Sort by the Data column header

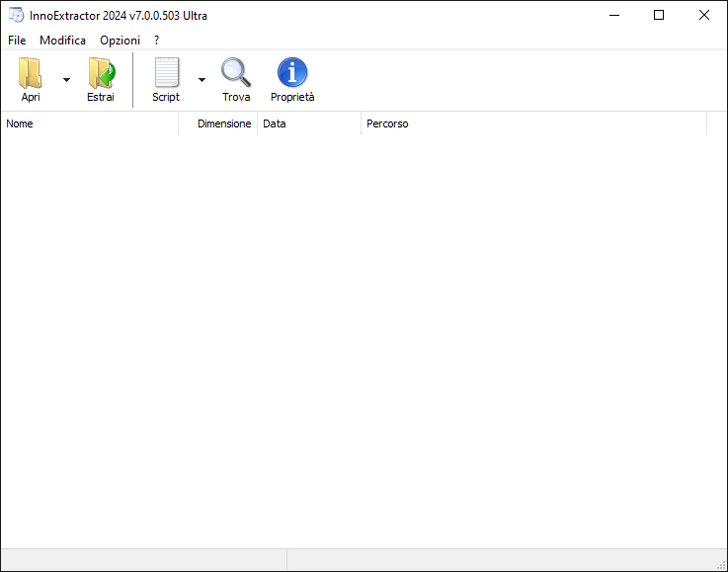click(309, 123)
